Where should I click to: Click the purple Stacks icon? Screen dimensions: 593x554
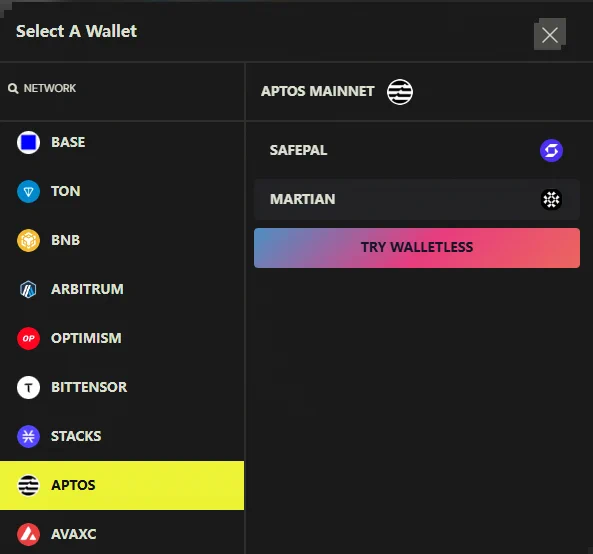pyautogui.click(x=28, y=436)
